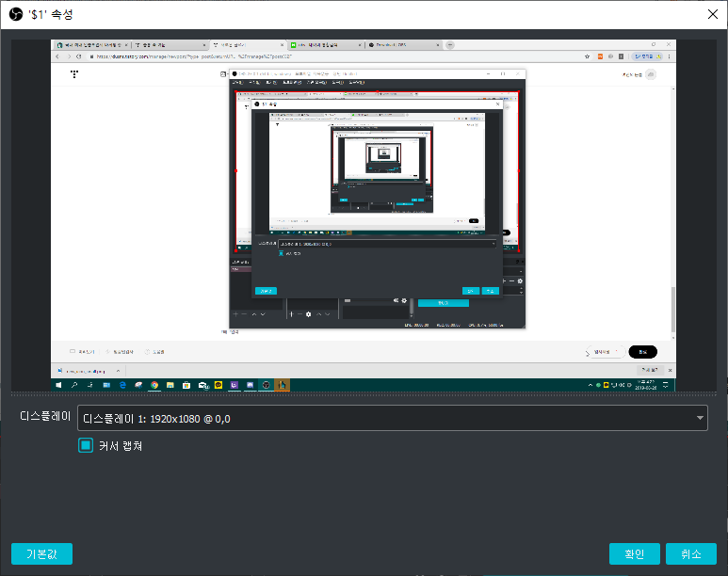This screenshot has width=728, height=576.
Task: Click the 기본값 defaults button
Action: tap(41, 553)
